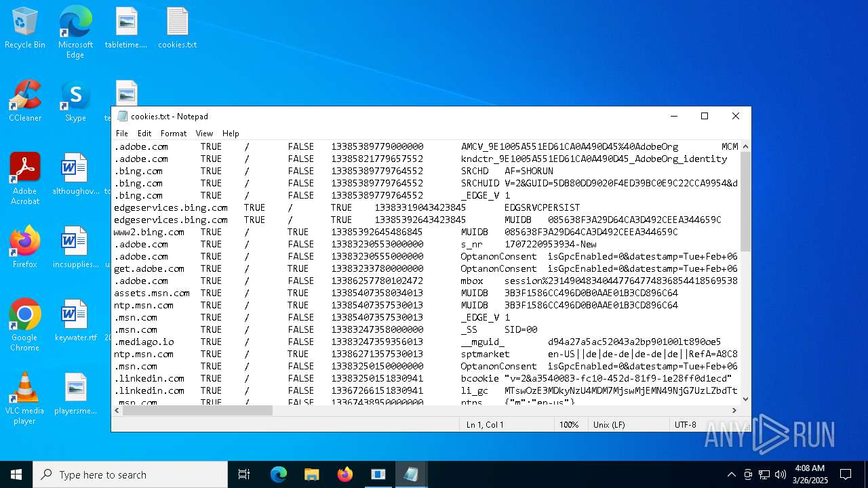Open File Explorer from the taskbar

coord(311,474)
